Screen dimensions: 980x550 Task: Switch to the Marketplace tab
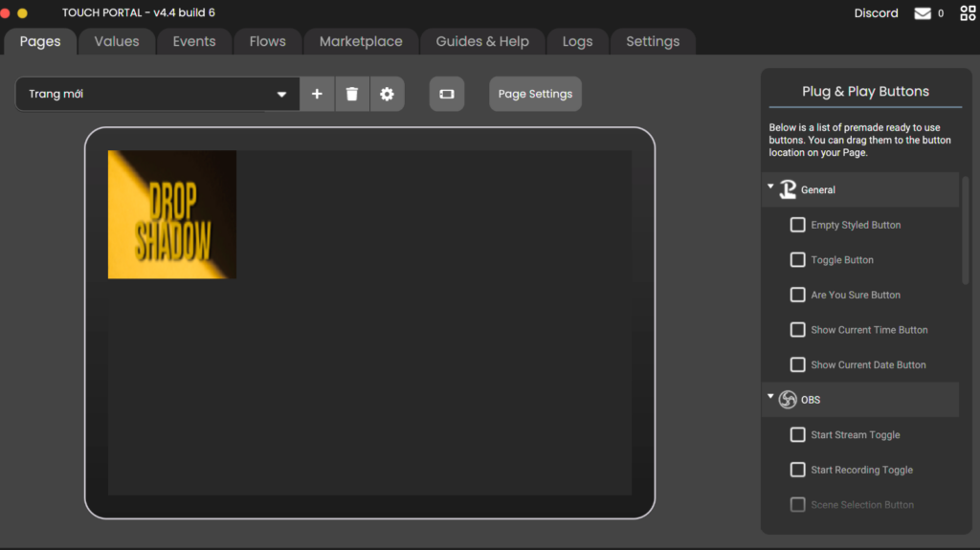(x=361, y=42)
